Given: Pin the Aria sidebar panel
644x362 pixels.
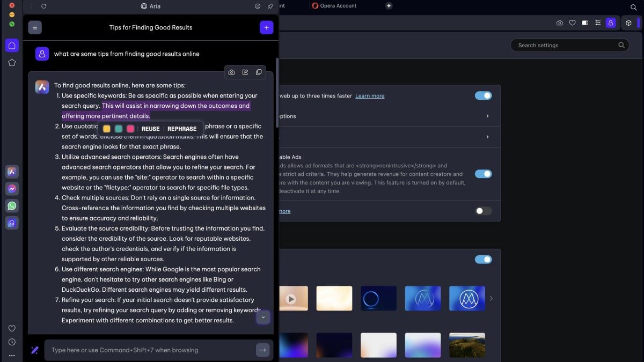Looking at the screenshot, I should (270, 6).
